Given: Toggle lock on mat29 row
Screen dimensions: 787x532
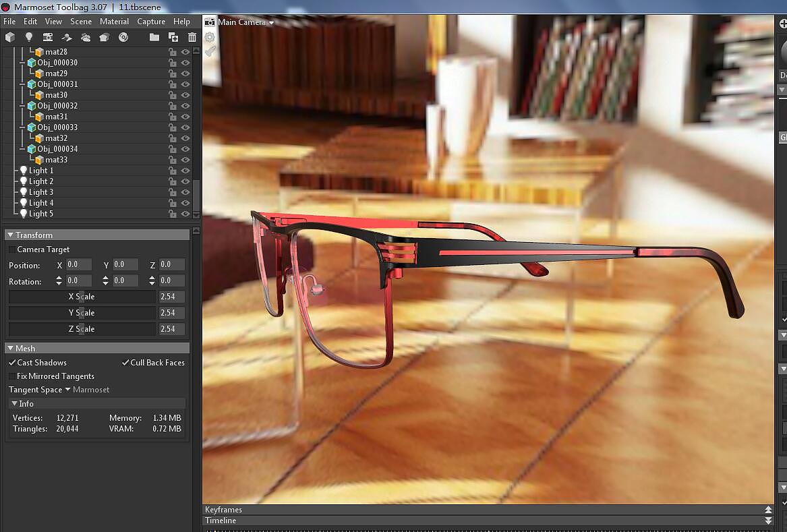Looking at the screenshot, I should point(172,73).
